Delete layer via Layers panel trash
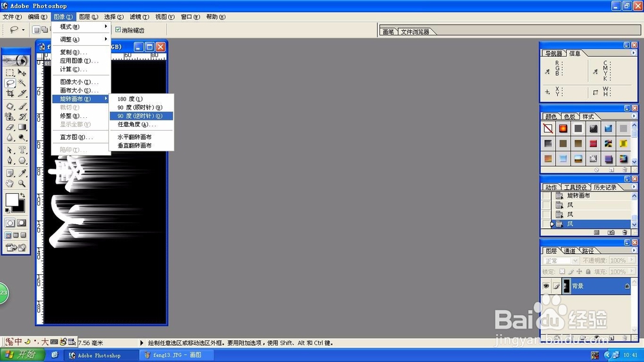Screen dimensions: 644x362 625,338
